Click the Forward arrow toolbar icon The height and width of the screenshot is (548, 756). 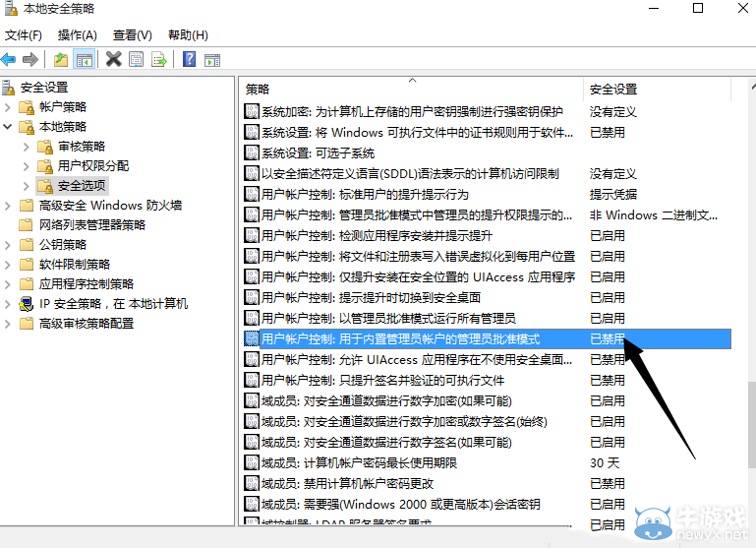click(x=31, y=59)
